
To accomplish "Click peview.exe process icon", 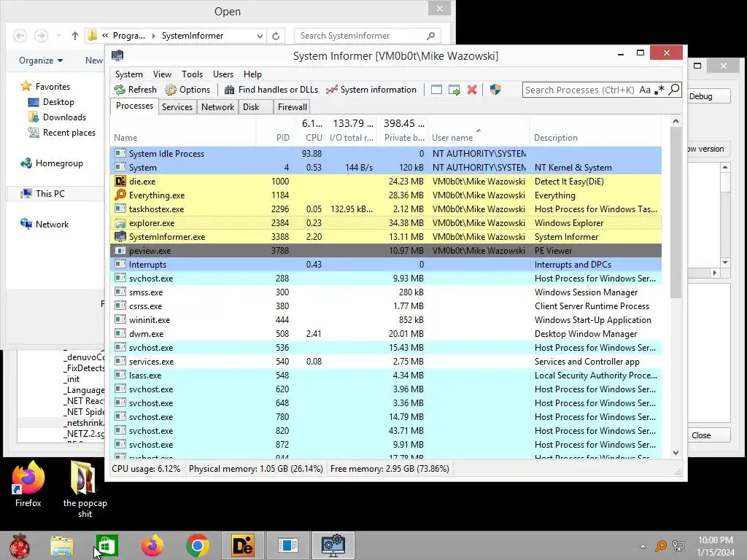I will (x=120, y=250).
